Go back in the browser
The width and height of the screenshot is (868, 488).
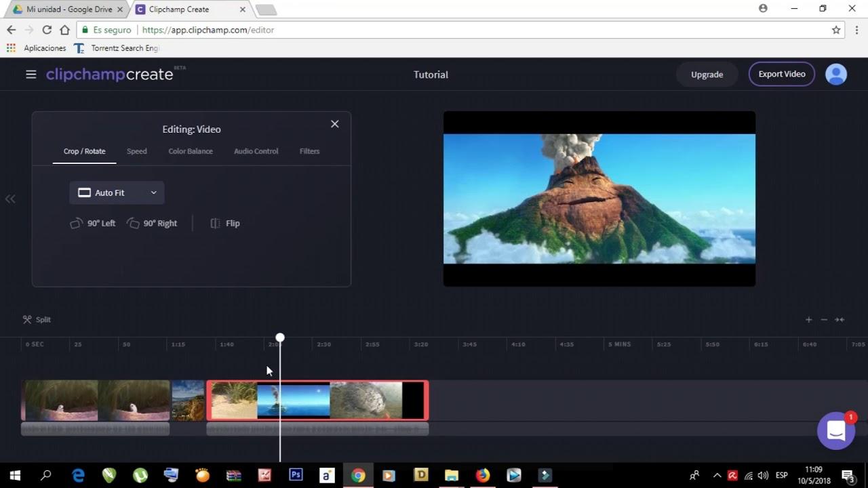coord(11,30)
